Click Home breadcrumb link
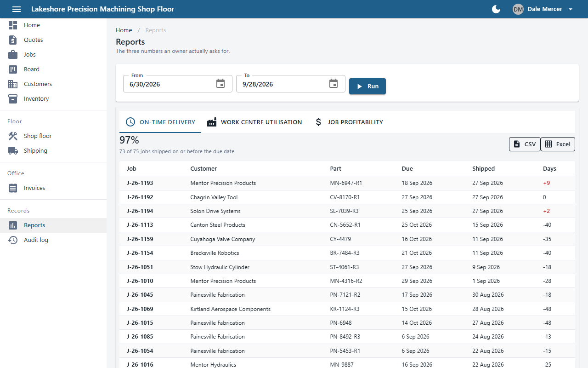 pos(124,30)
